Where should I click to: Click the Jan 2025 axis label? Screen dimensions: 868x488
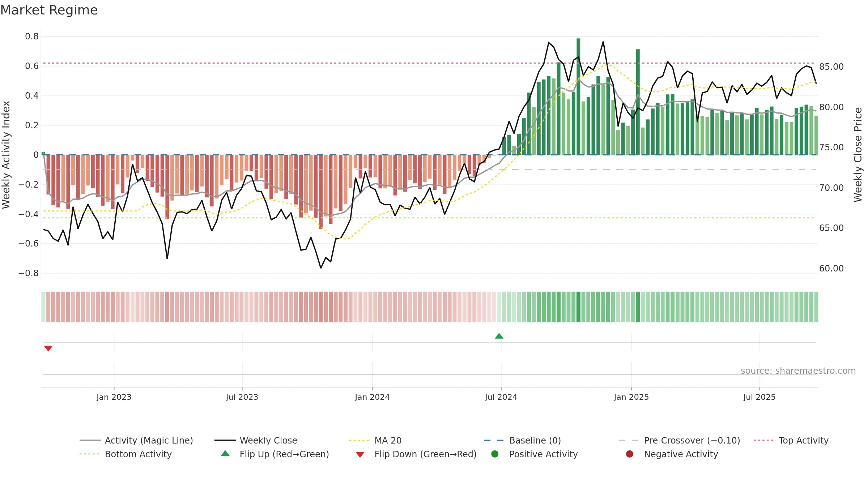[631, 397]
